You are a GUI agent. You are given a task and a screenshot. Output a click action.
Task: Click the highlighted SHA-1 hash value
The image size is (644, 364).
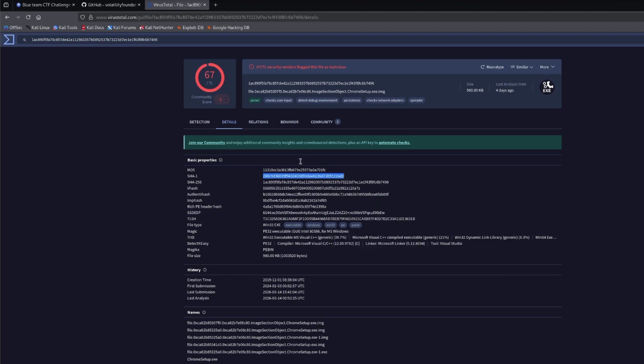coord(303,176)
